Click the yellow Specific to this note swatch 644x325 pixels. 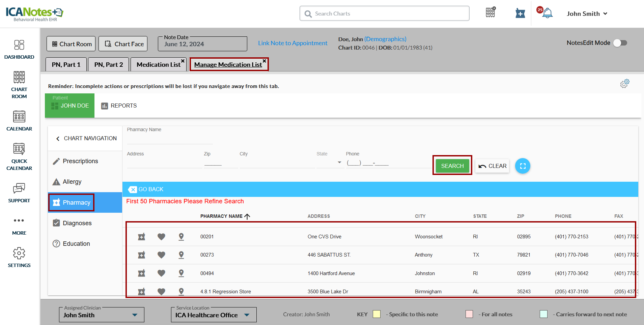(x=376, y=314)
